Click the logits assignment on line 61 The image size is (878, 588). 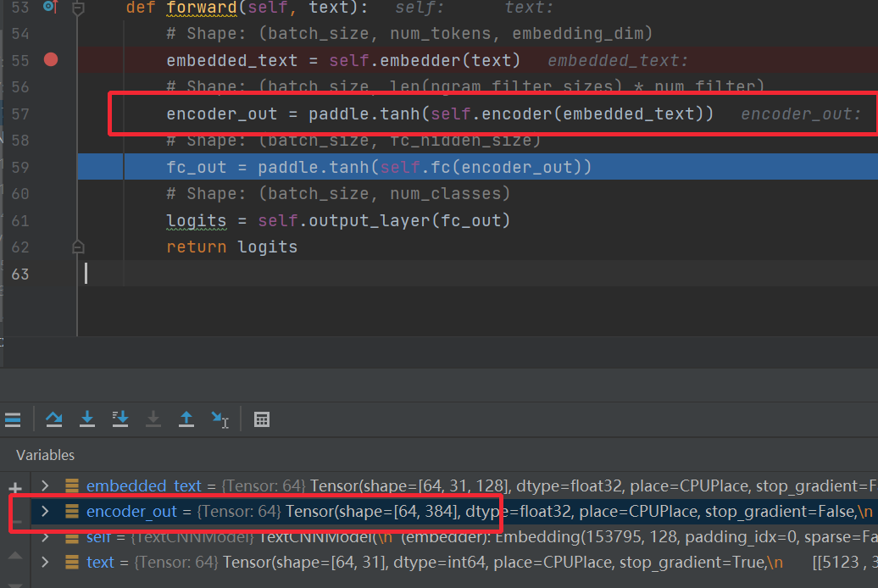[338, 220]
